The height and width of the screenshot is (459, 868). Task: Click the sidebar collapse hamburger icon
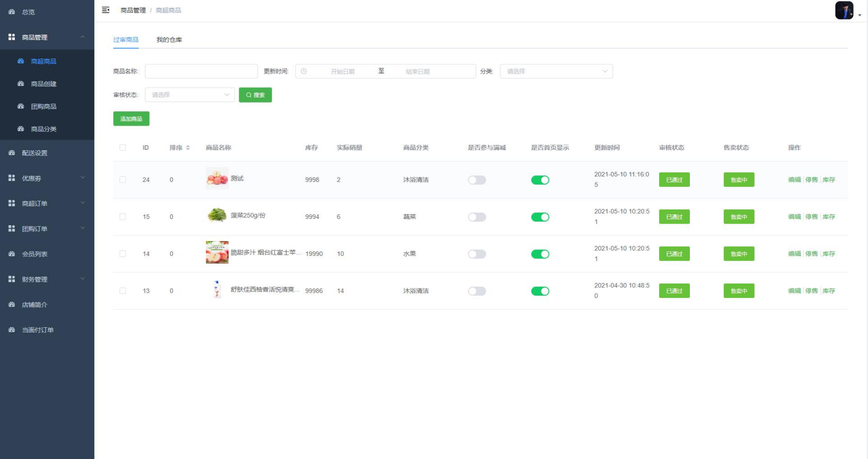tap(106, 10)
